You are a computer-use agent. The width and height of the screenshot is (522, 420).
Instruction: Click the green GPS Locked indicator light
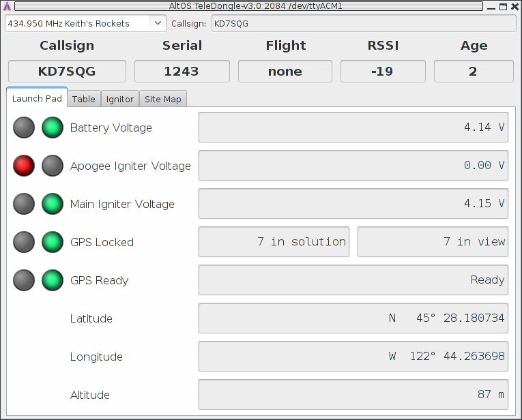(x=53, y=242)
